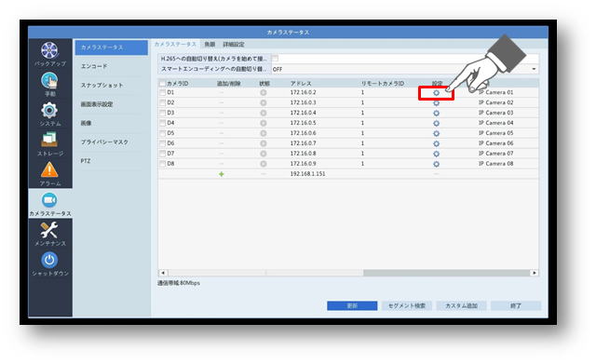Open the メンテナンス (Maintenance) tools icon
Screen dimensions: 596x364
click(49, 230)
